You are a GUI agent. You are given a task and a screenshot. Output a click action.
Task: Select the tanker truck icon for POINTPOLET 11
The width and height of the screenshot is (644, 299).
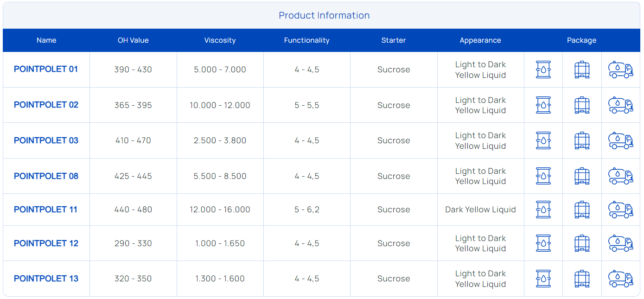coord(620,210)
